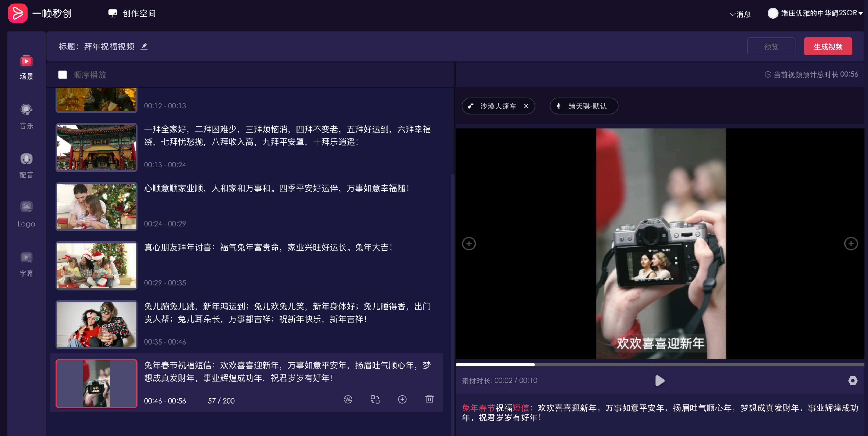Click the 一帧秒创 logo icon

coord(18,14)
